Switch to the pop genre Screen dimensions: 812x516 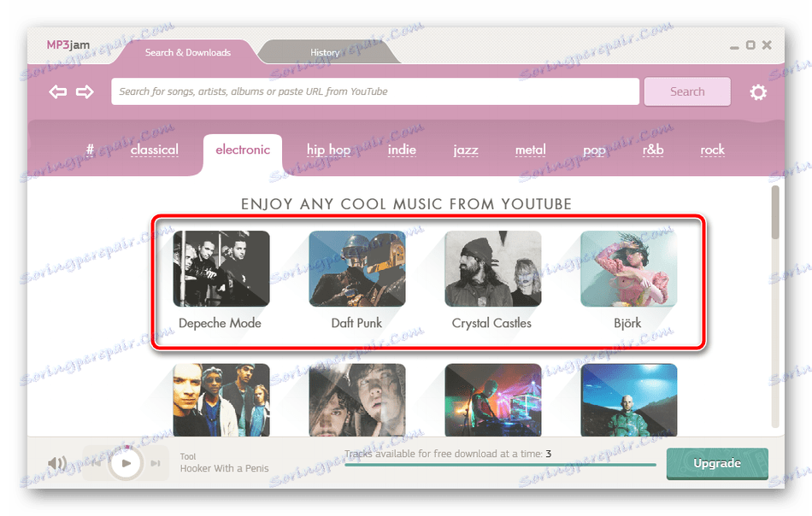594,150
